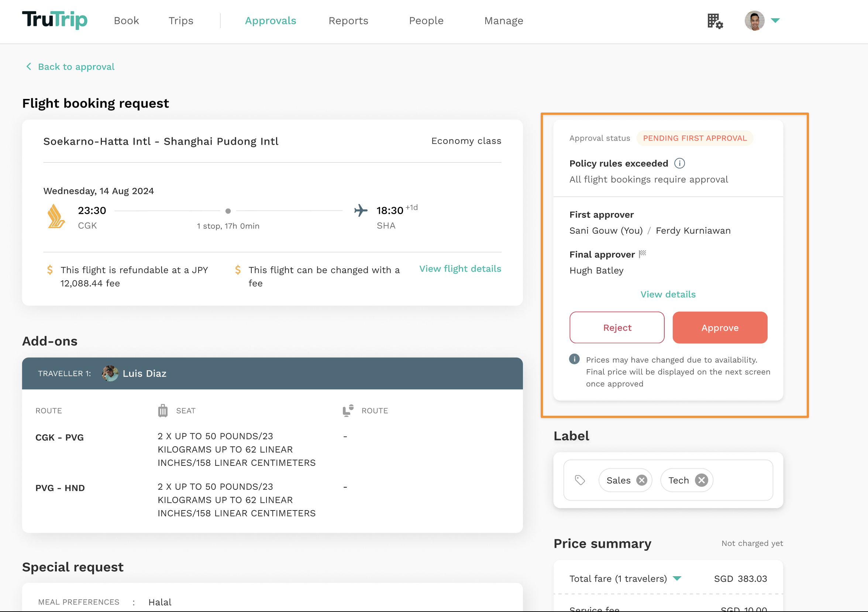Open View details in approval panel
868x612 pixels.
(668, 295)
